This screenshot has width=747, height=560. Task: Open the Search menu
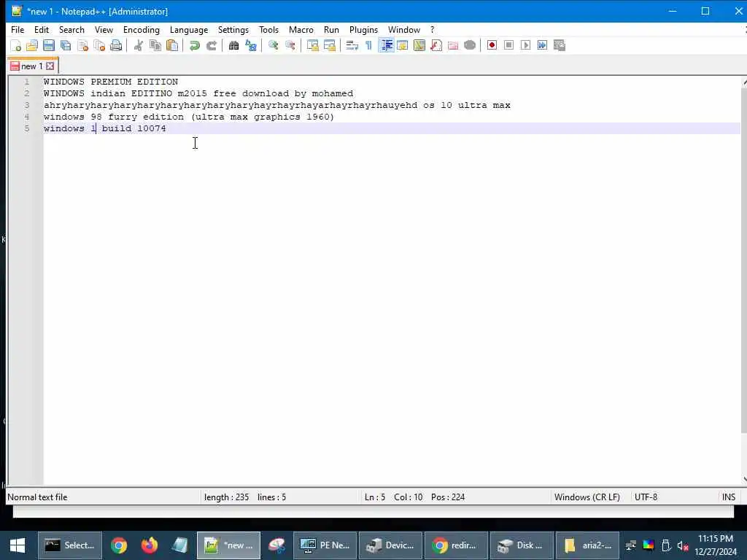coord(71,29)
